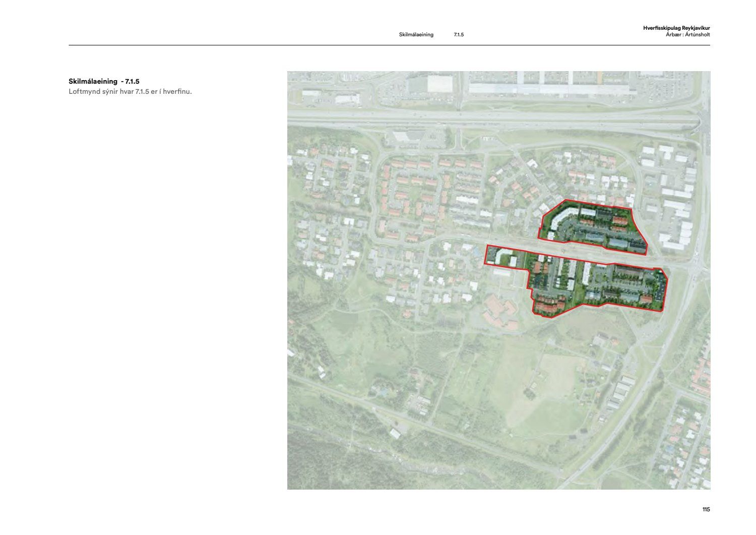The height and width of the screenshot is (535, 756).
Task: Click the bold heading "Skilmálaeining - 7.1.5"
Action: click(104, 81)
